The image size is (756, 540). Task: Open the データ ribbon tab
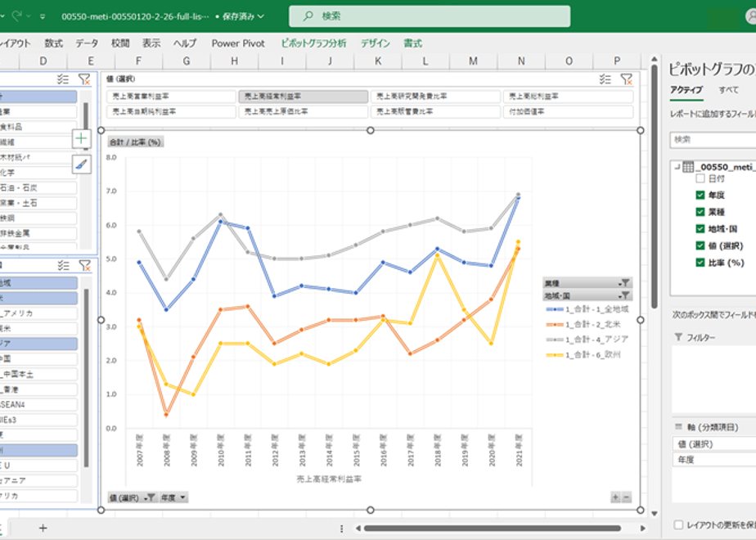(x=87, y=43)
